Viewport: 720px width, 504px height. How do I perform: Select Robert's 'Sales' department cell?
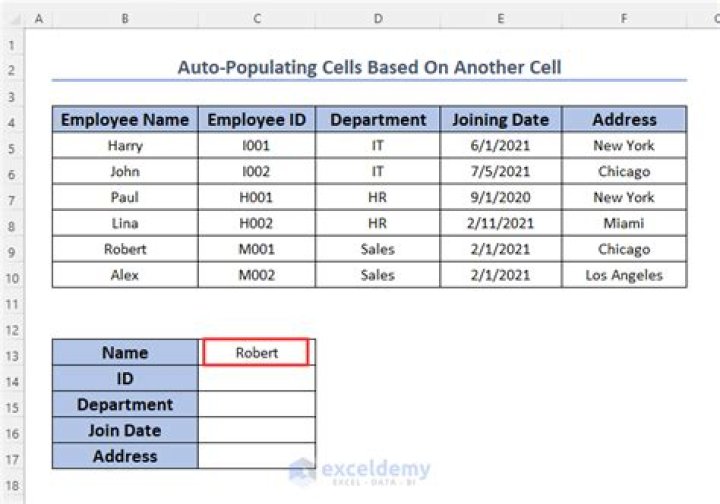[x=377, y=249]
